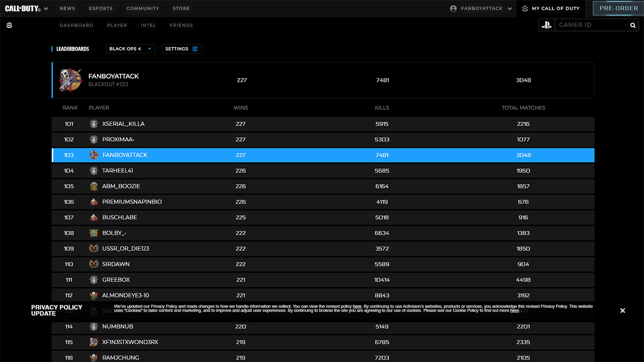Click the collapse chevrons icon at left sidebar

[x=9, y=25]
